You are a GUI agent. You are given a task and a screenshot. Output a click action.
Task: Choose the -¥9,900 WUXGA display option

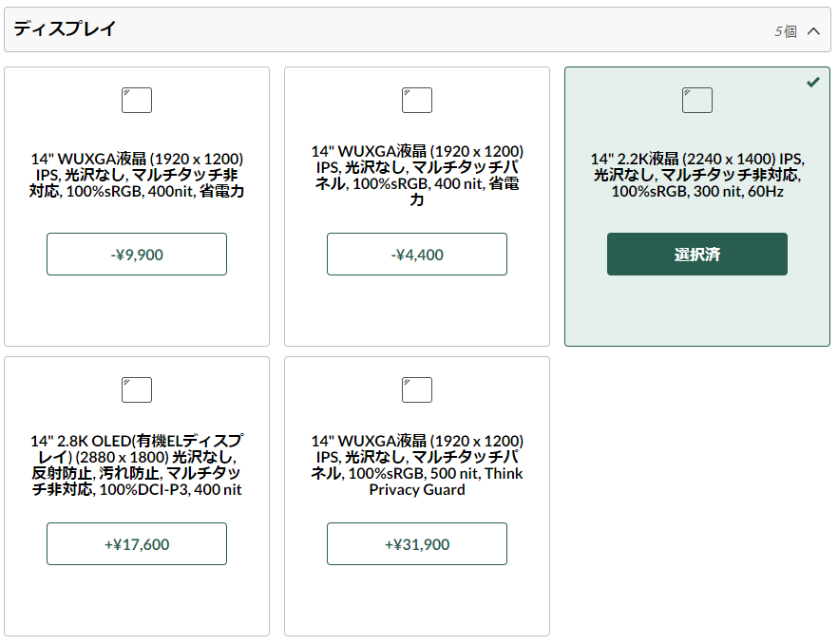pos(136,255)
